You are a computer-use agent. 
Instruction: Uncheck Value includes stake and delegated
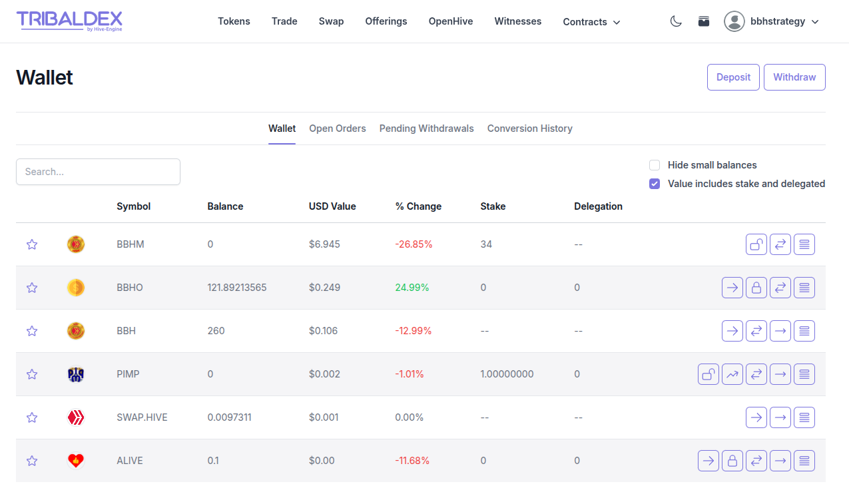point(655,184)
